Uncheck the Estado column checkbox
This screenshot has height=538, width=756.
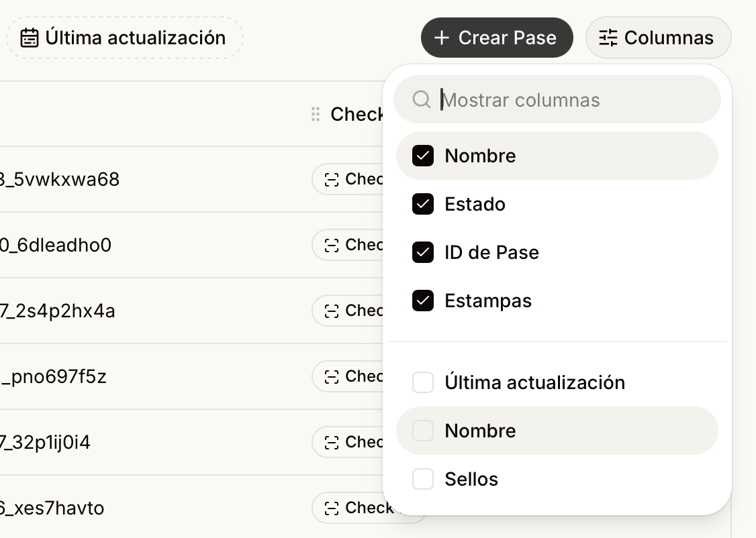[x=423, y=204]
